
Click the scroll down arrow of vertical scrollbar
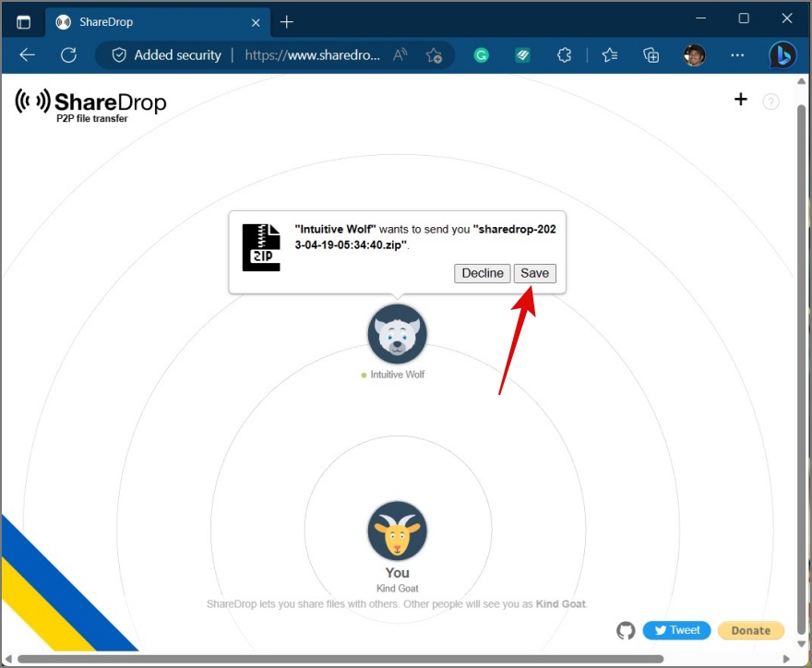tap(801, 644)
